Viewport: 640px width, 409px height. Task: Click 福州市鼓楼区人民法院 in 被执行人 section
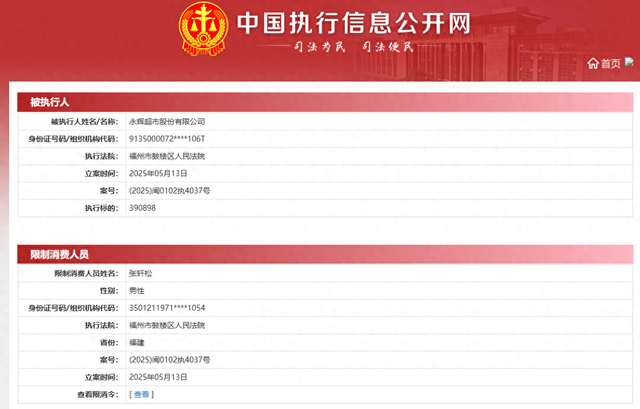click(x=167, y=156)
